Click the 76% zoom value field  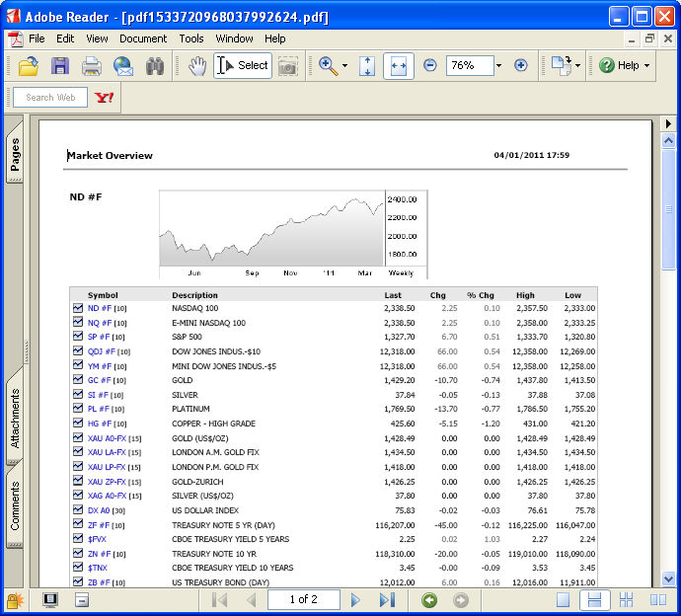pos(470,65)
